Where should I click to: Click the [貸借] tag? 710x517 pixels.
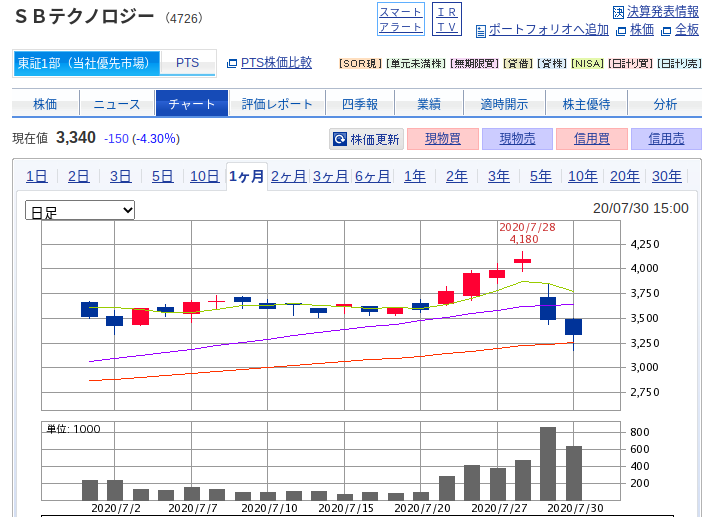[x=518, y=64]
